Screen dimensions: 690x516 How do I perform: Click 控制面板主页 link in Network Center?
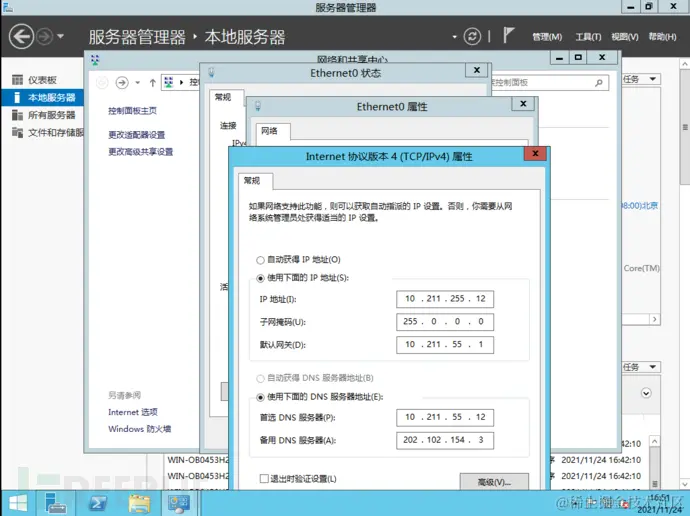tap(132, 111)
